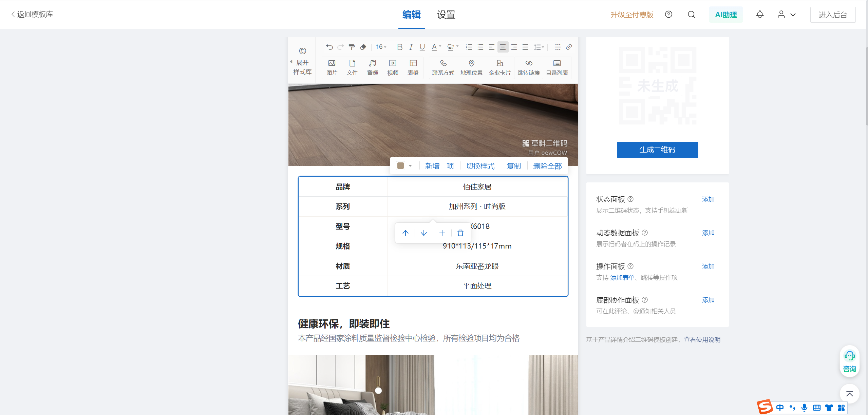Open the 查看使用说明 link
The width and height of the screenshot is (868, 415).
point(702,340)
